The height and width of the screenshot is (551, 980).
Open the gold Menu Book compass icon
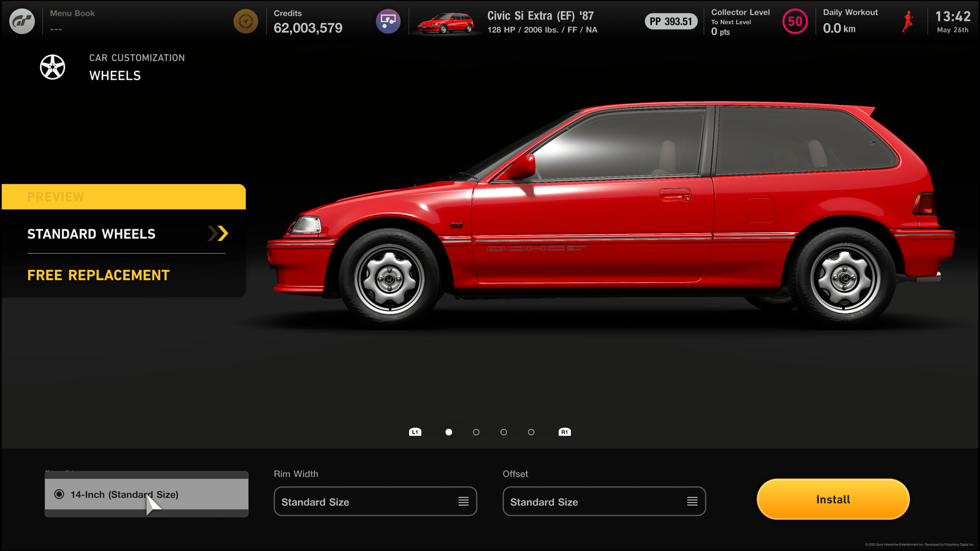[x=246, y=21]
